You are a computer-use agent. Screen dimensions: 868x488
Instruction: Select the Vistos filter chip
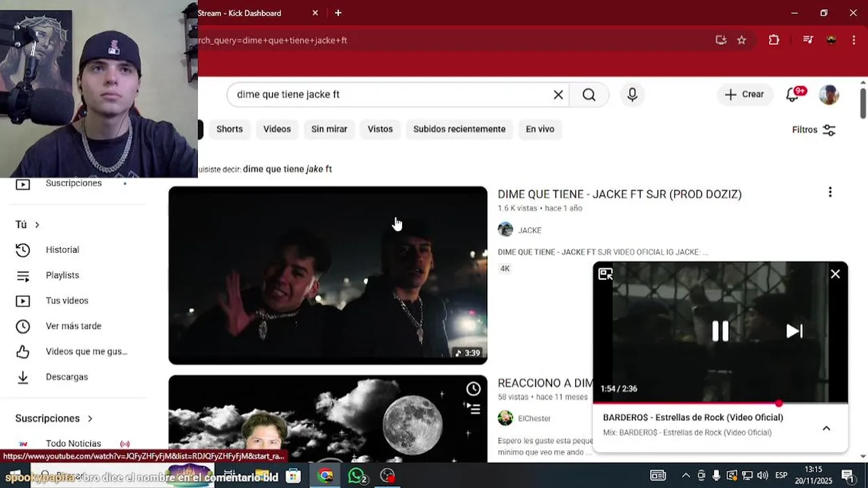tap(380, 129)
